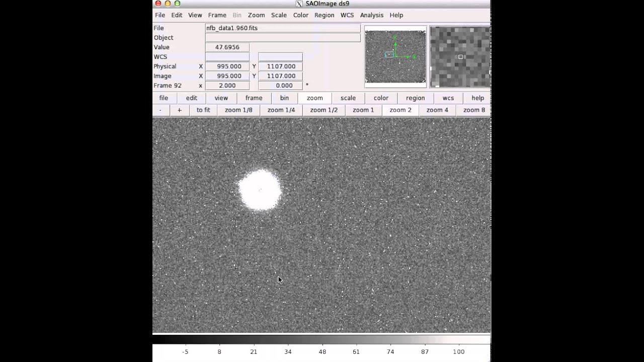The image size is (644, 362).
Task: Click the Image Y field
Action: pos(281,76)
